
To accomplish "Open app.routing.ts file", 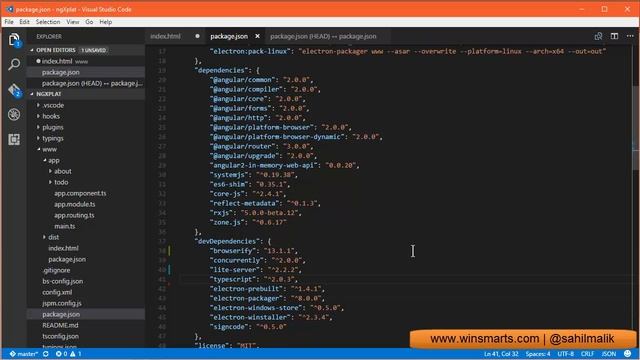I will (74, 216).
